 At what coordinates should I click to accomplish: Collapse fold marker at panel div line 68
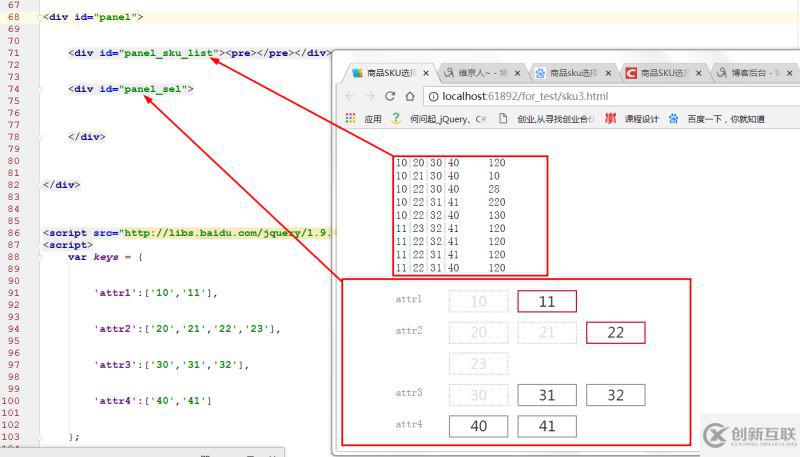(x=40, y=17)
